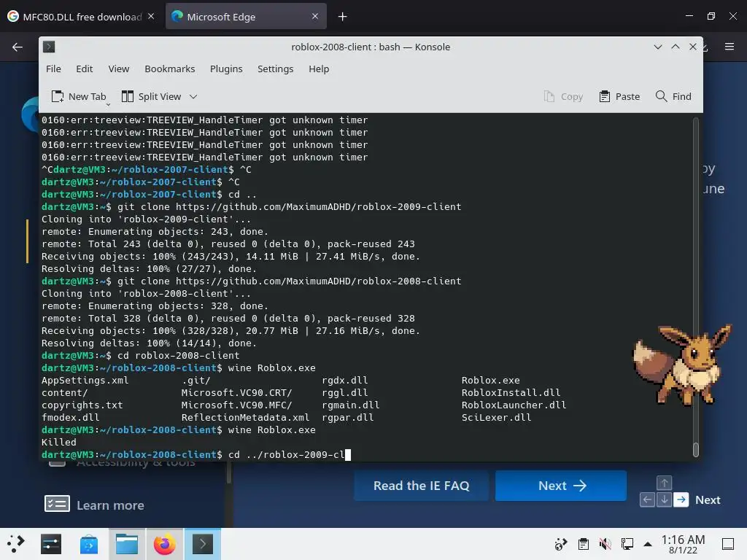Expand the Split View dropdown arrow
Image resolution: width=747 pixels, height=560 pixels.
tap(193, 97)
